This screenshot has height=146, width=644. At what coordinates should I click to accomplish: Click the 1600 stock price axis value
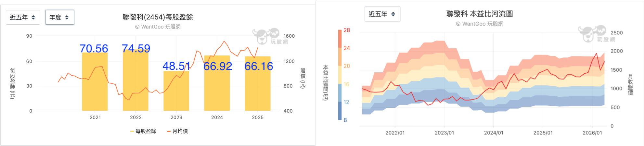tap(289, 36)
